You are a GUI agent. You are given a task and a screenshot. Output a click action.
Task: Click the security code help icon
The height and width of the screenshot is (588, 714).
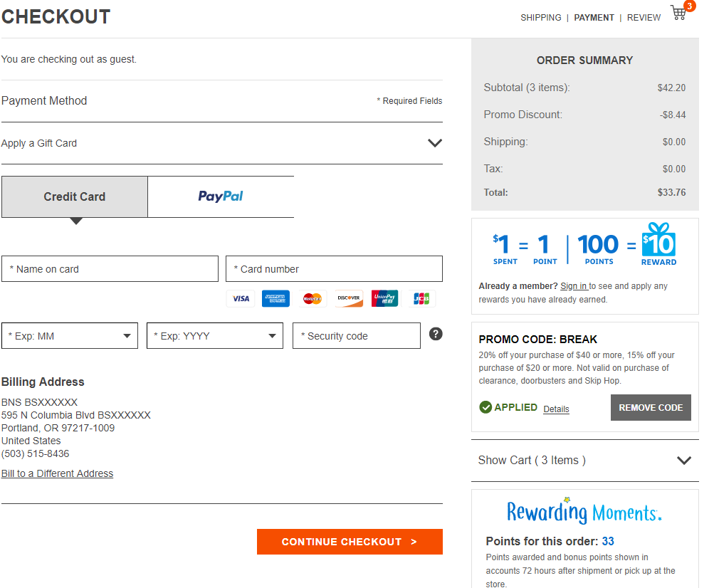pos(436,334)
